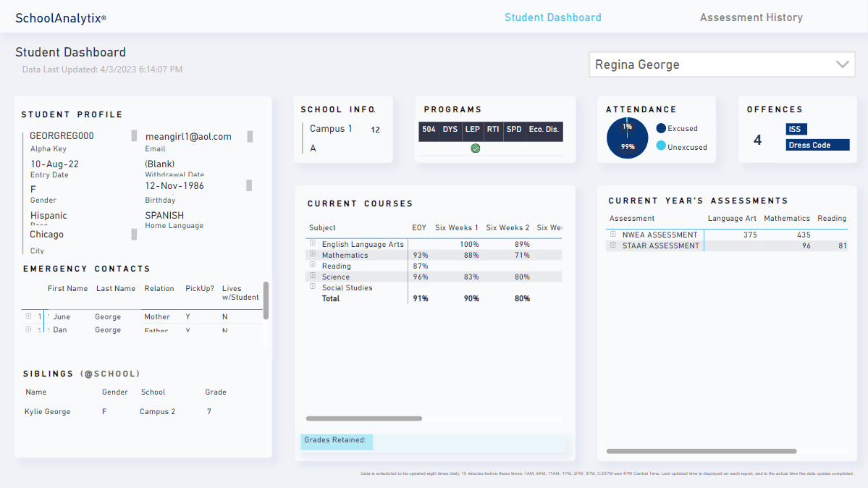Screen dimensions: 868x488
Task: Sort by Six Weeks 1 column
Action: 456,227
